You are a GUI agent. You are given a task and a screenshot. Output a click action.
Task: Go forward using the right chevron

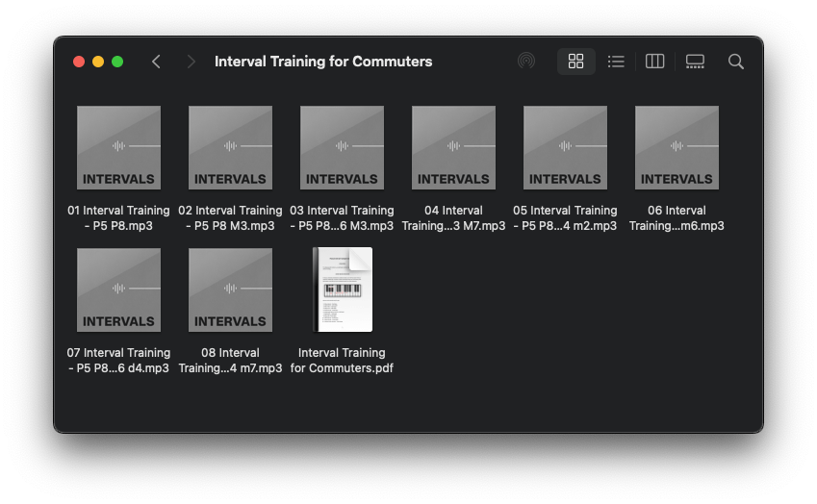[x=191, y=62]
